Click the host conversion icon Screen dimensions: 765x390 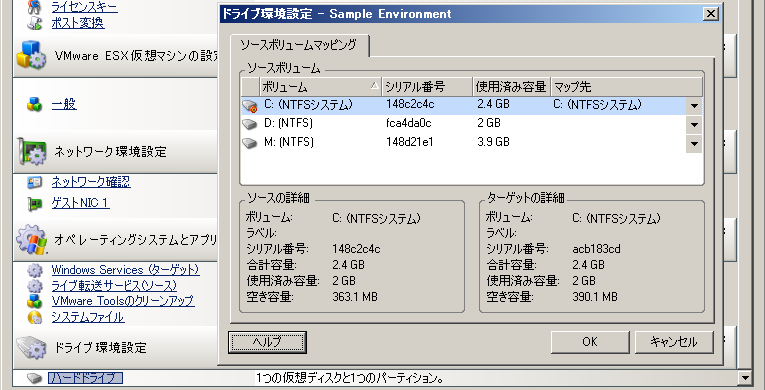pos(34,23)
